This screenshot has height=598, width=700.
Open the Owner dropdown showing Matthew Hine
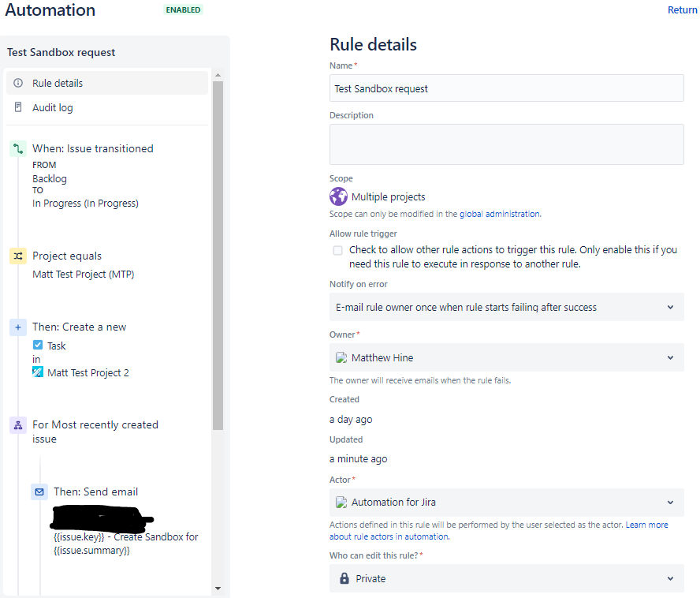(507, 357)
